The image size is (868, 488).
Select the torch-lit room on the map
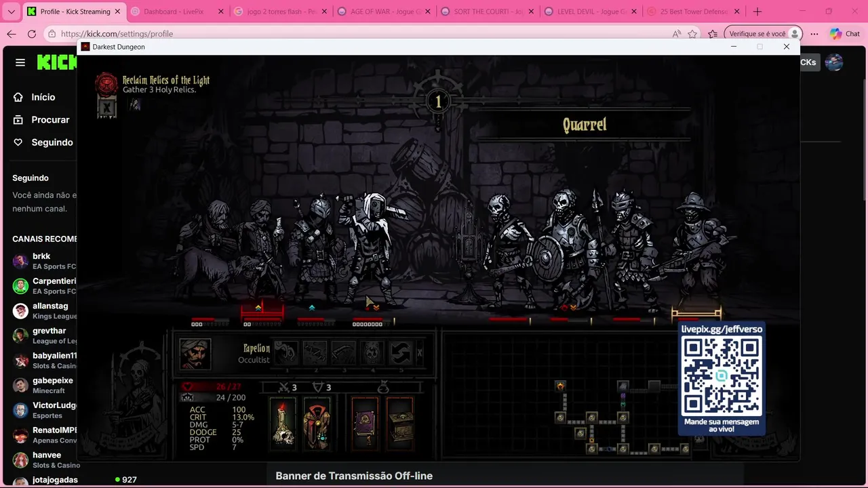click(x=560, y=386)
